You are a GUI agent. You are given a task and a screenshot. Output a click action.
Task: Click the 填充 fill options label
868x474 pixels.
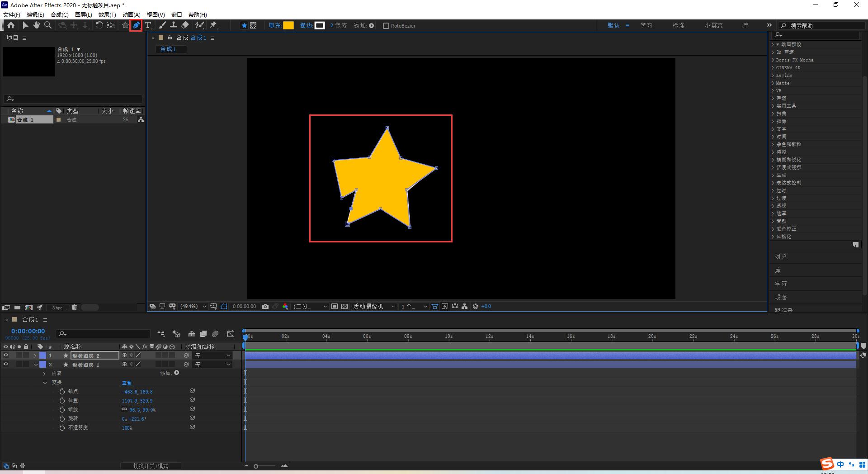pyautogui.click(x=274, y=26)
